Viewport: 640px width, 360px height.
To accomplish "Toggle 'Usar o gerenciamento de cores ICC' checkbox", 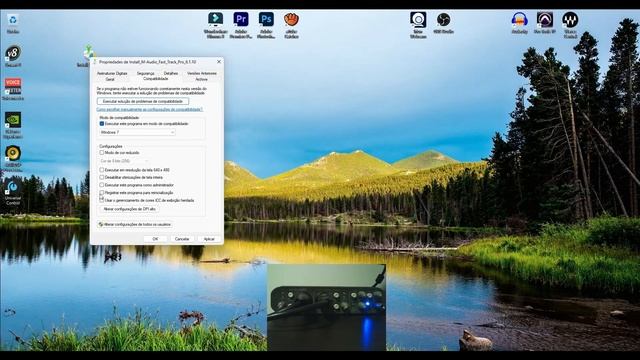I will pos(102,200).
